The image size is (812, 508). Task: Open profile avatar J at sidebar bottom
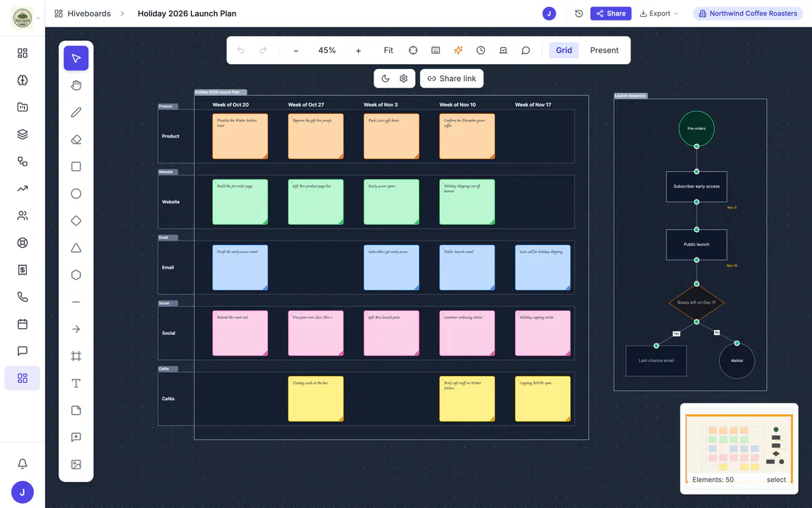click(x=23, y=492)
